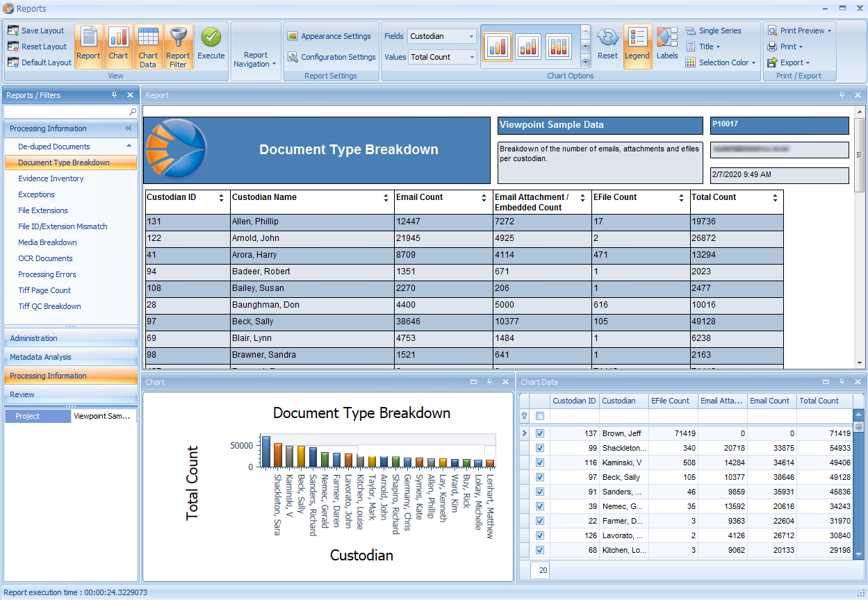Click Chart Data Custodian ID column header

[x=574, y=401]
